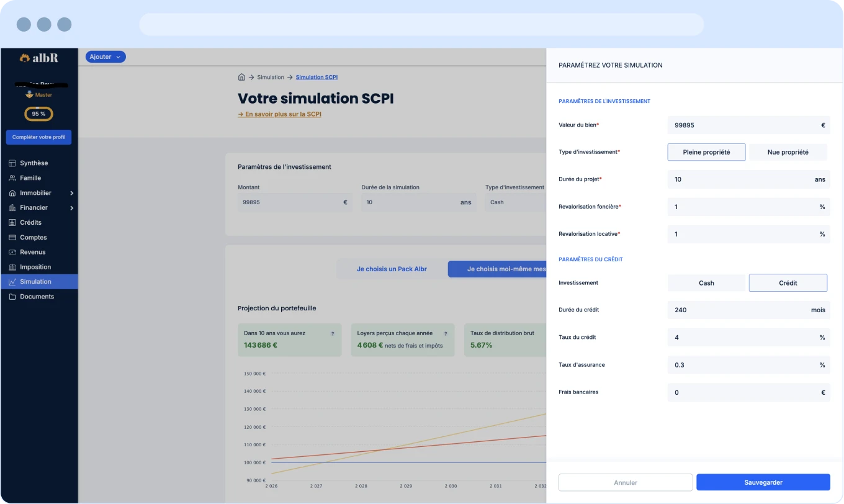Click the Comptes card icon
Image resolution: width=844 pixels, height=504 pixels.
tap(12, 238)
